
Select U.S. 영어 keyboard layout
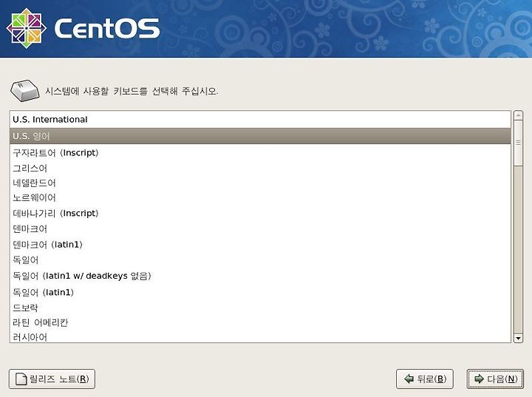[260, 136]
